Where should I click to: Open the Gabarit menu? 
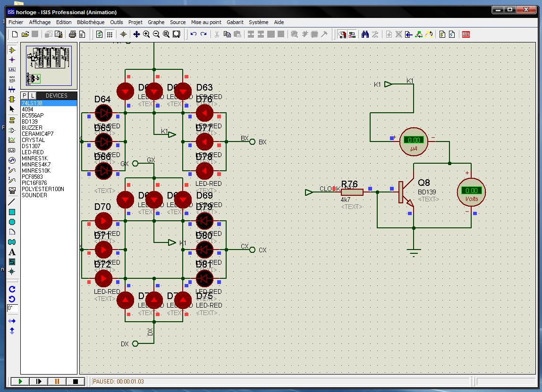[235, 22]
